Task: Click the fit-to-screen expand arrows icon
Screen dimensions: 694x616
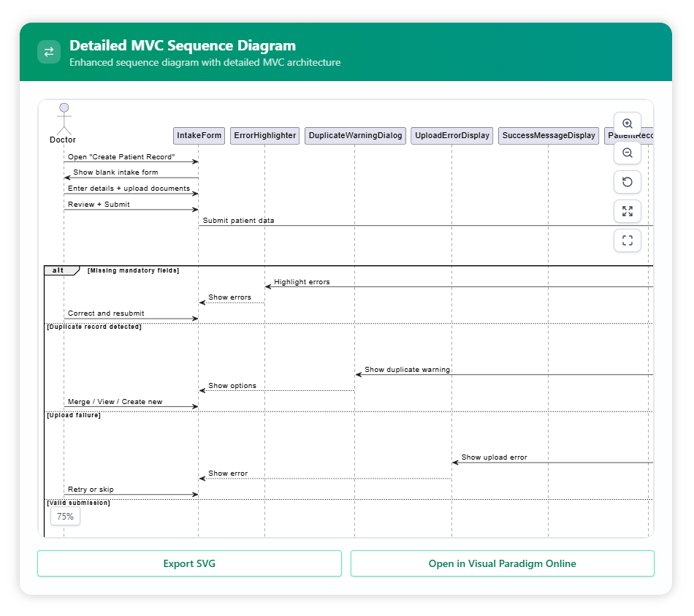Action: pos(627,211)
